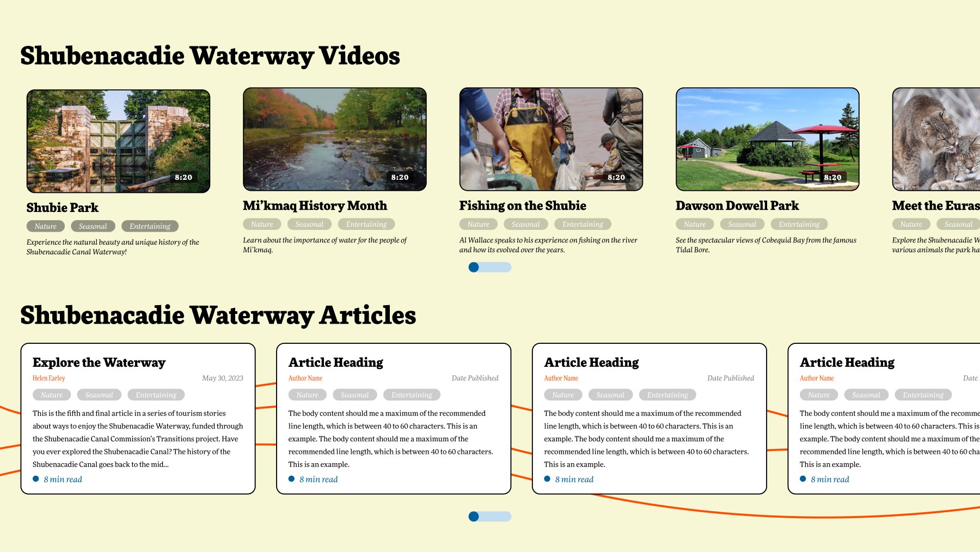Click the Shubenacadie Waterway Articles heading

tap(218, 316)
